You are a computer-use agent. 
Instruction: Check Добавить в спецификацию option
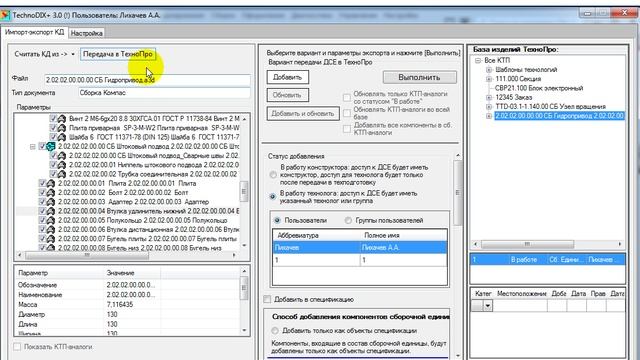click(x=267, y=299)
